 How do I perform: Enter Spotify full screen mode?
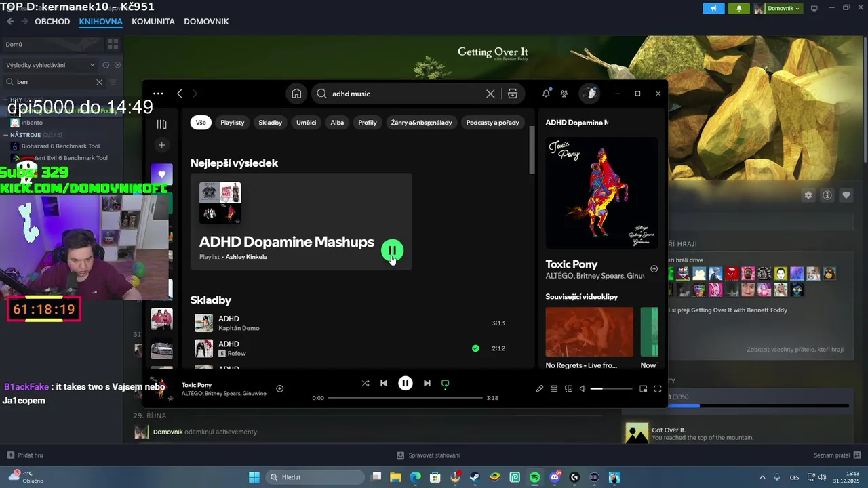(x=658, y=388)
